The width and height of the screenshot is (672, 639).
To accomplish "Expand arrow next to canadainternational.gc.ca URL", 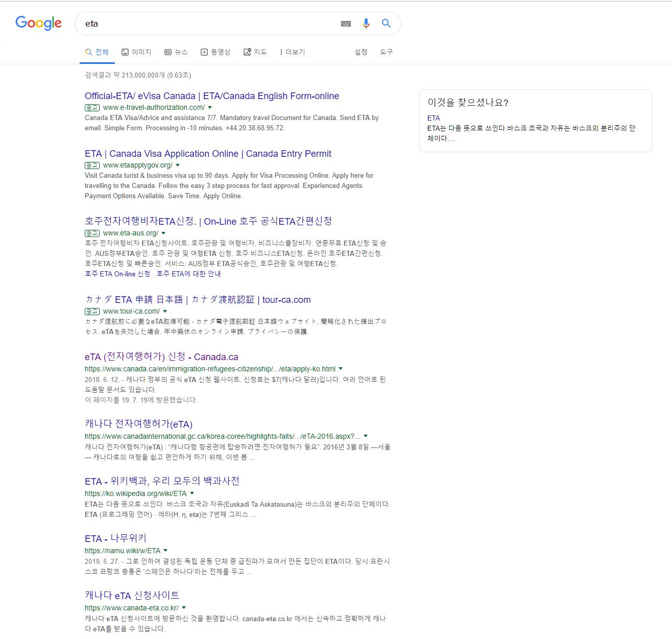I will [x=366, y=436].
